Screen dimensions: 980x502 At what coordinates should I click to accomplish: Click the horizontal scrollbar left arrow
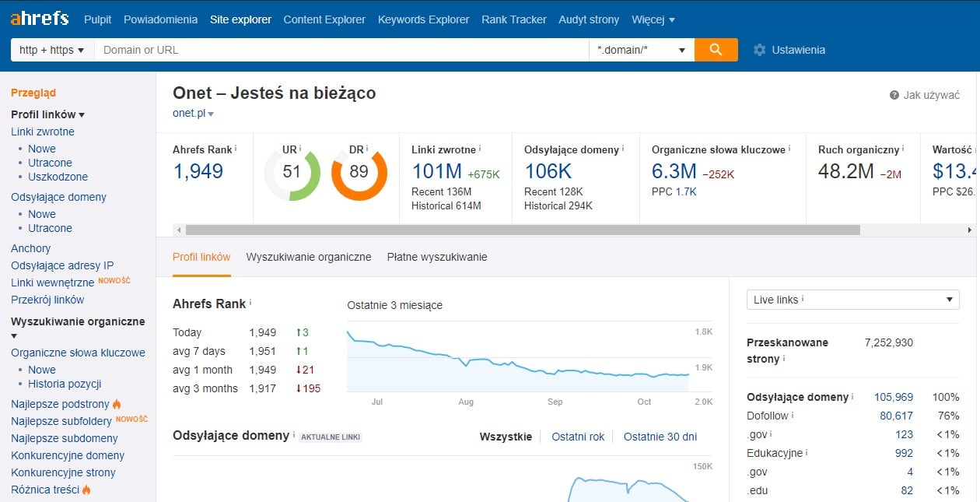(179, 230)
